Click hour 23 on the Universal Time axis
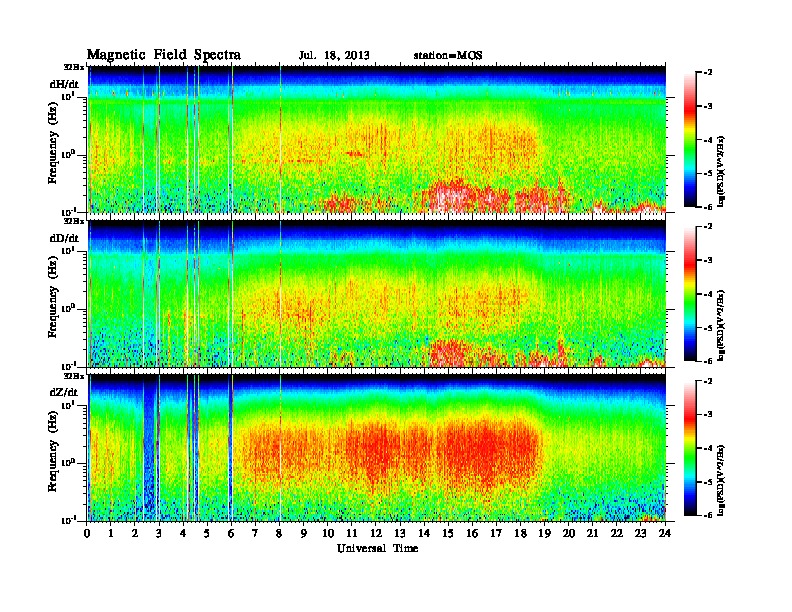The width and height of the screenshot is (792, 612). [641, 534]
